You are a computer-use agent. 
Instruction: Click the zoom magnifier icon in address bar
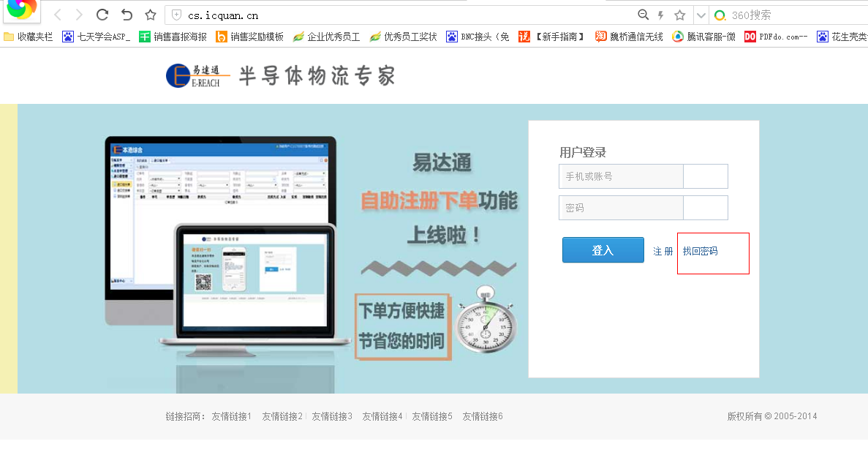643,15
